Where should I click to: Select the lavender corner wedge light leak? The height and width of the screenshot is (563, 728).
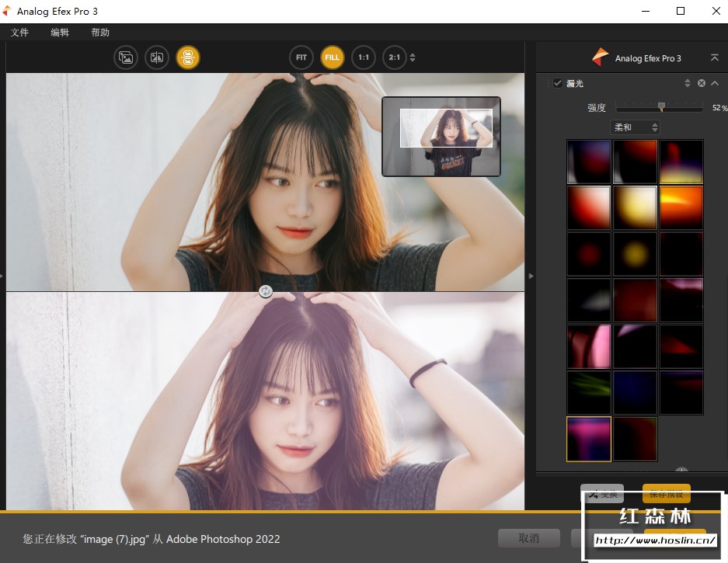[635, 346]
